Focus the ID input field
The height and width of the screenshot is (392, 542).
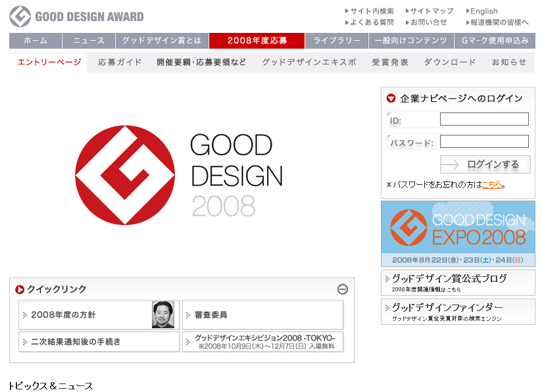(484, 119)
